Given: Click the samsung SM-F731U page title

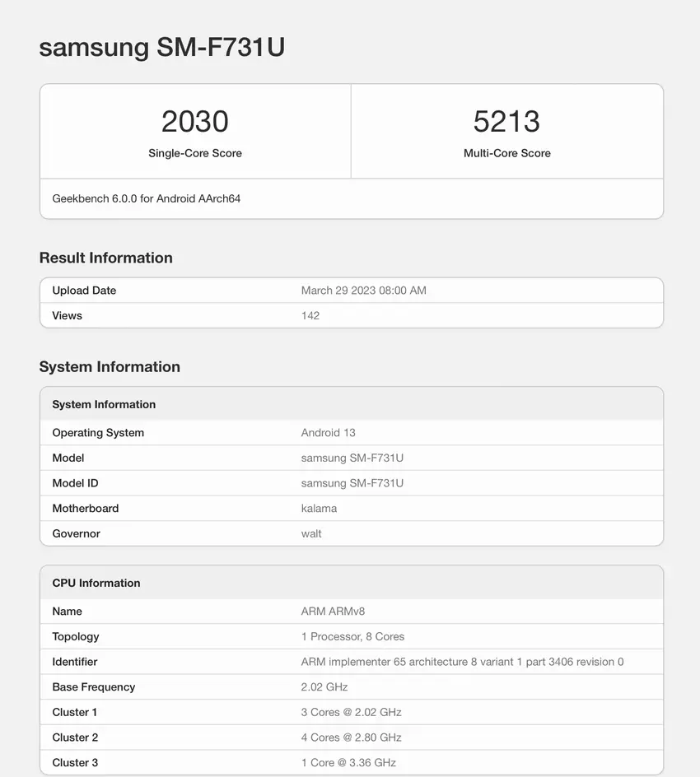Looking at the screenshot, I should coord(161,48).
